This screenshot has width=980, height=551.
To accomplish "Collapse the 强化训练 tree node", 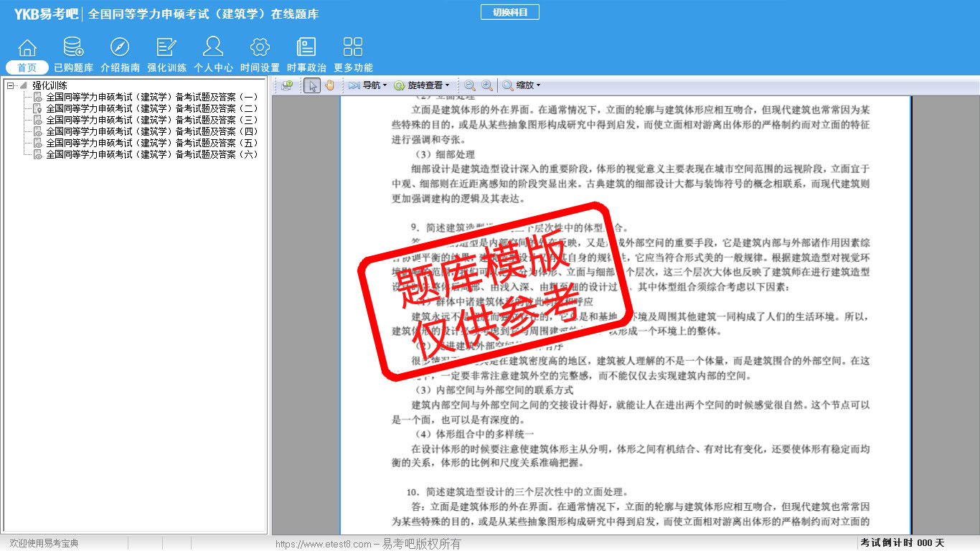I will [10, 85].
